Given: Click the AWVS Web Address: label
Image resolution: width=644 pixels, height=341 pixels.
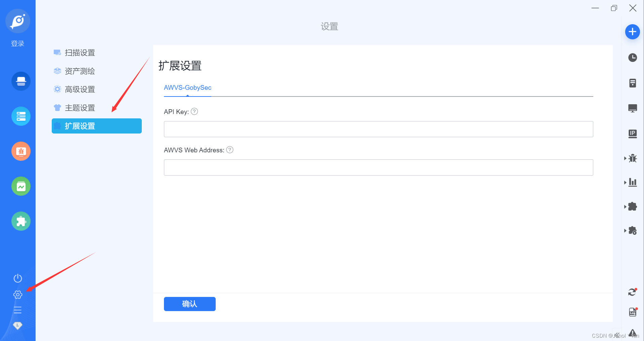Looking at the screenshot, I should tap(194, 150).
